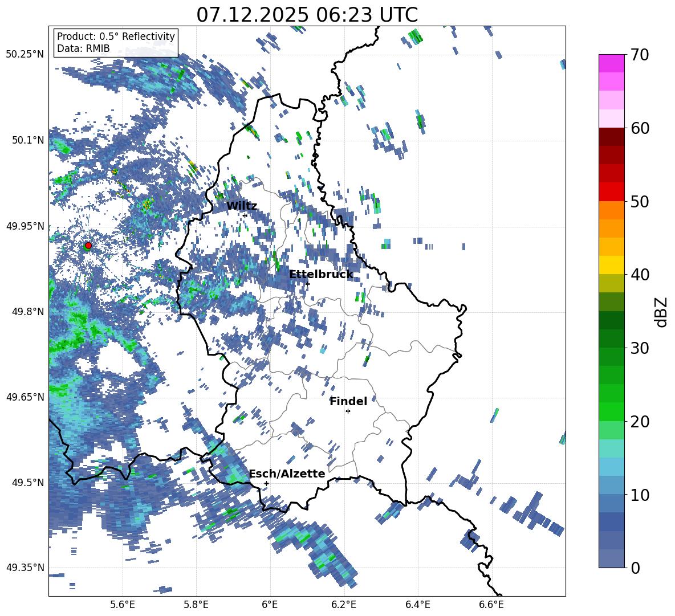Click the 70 tick on the colorbar
The height and width of the screenshot is (616, 675).
(x=640, y=55)
